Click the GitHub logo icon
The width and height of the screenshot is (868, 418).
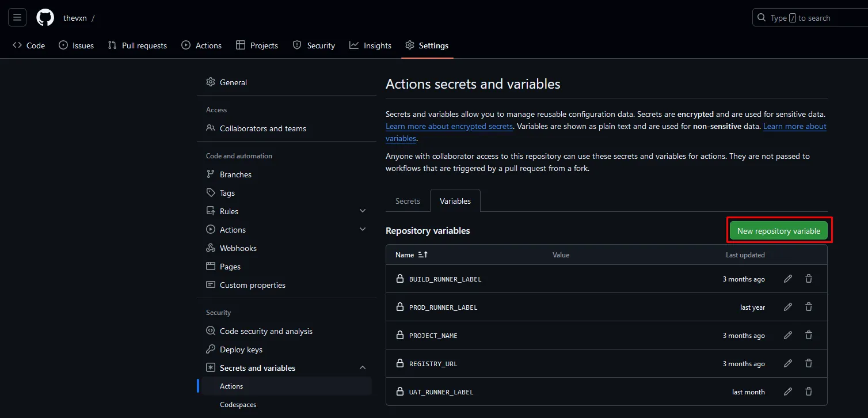coord(45,17)
